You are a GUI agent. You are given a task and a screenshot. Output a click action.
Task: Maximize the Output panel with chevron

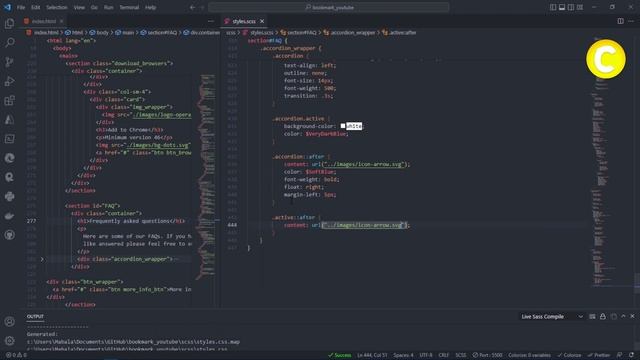click(623, 316)
